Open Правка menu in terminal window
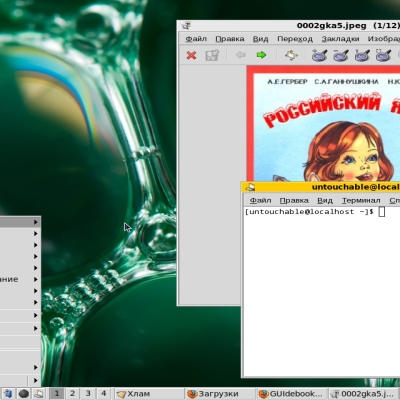 pos(294,200)
